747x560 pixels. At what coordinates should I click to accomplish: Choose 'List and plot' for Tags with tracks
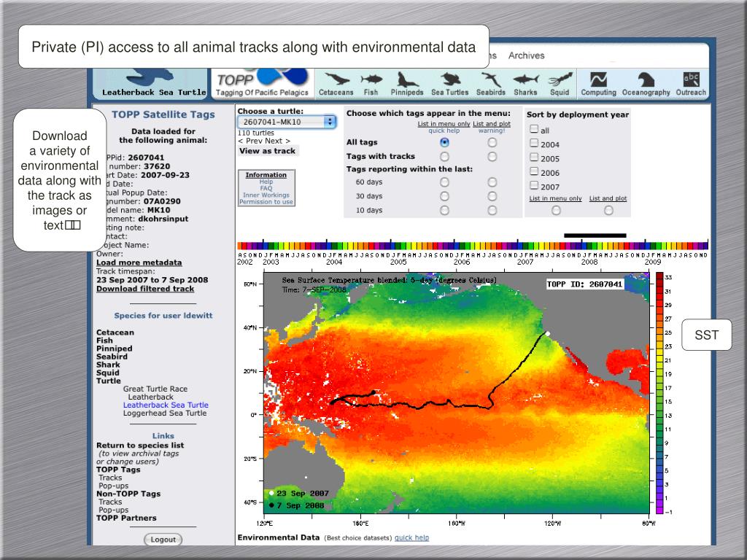[492, 157]
